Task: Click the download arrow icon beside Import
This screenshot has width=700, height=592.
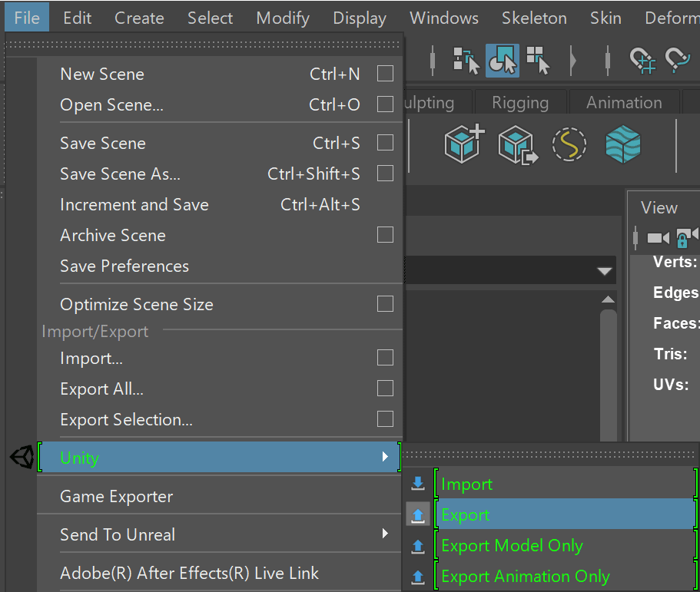Action: pos(418,484)
